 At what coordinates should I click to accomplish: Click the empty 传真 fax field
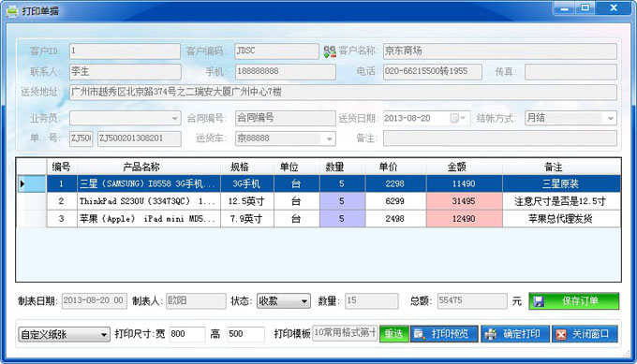(570, 72)
